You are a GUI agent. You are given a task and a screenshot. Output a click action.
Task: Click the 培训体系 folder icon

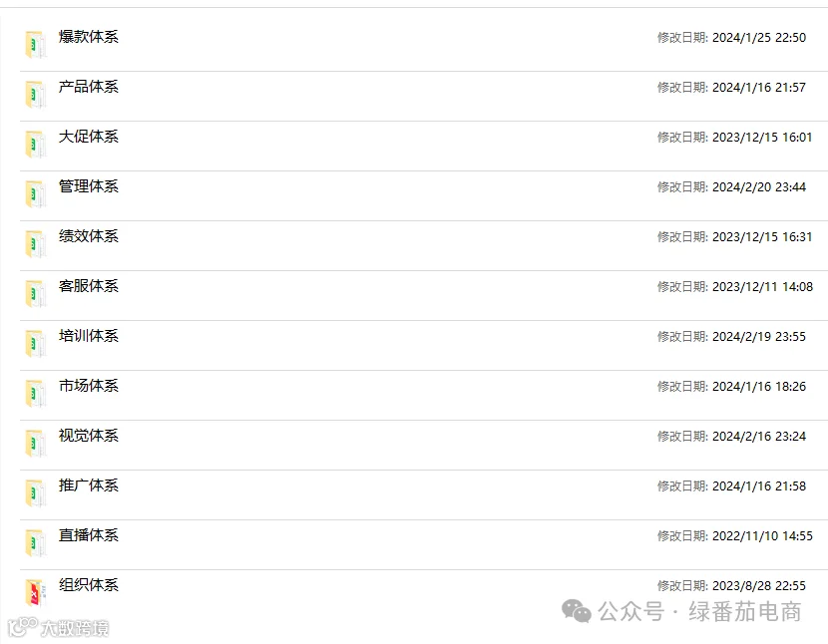tap(35, 344)
